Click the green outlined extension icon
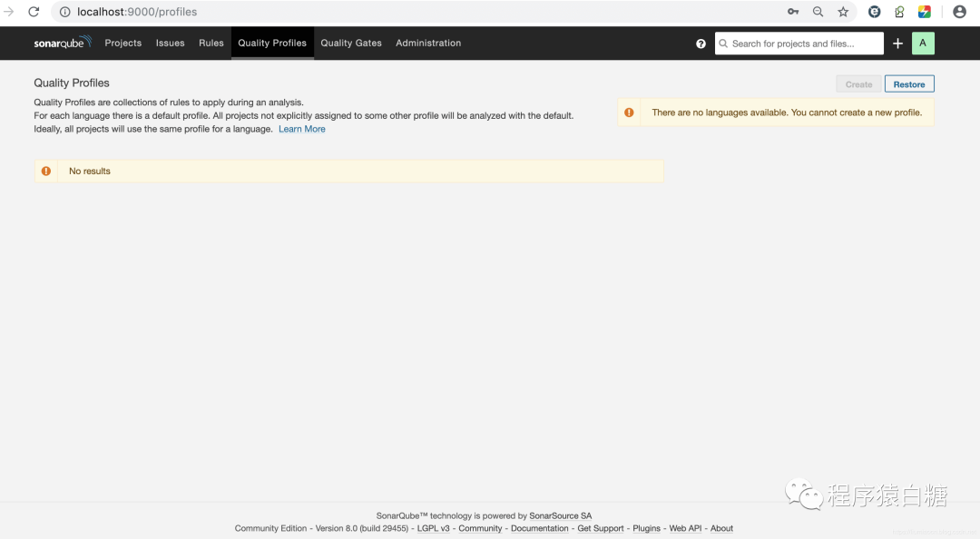Viewport: 980px width, 539px height. point(899,11)
